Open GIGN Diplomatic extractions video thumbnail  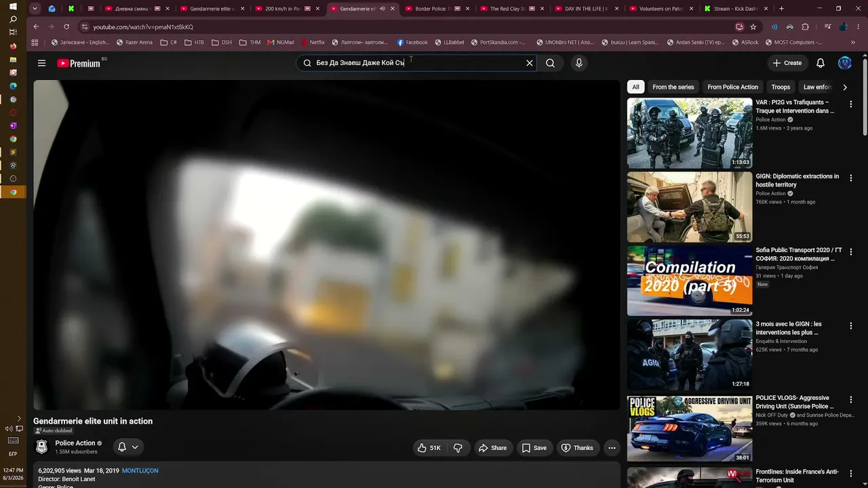click(689, 207)
